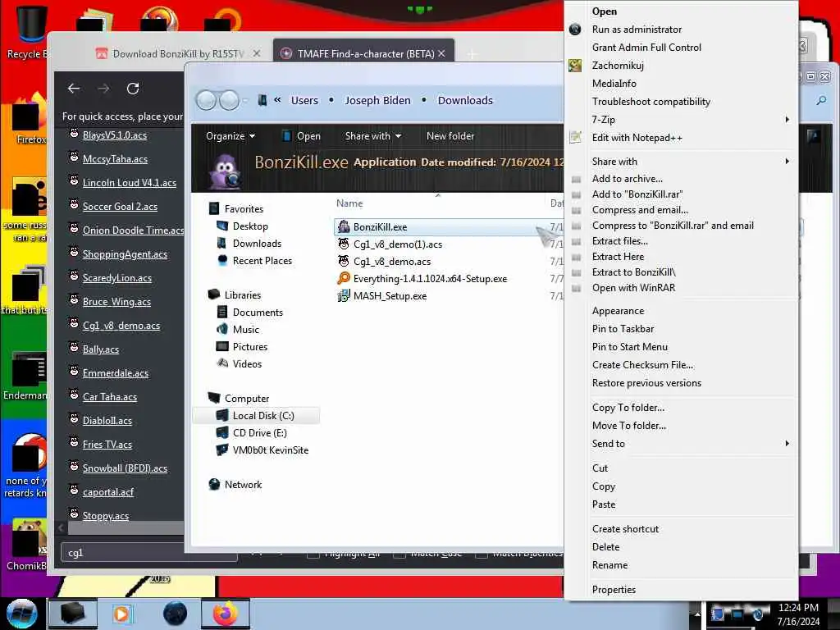840x630 pixels.
Task: Open the media player taskbar icon
Action: pos(122,614)
